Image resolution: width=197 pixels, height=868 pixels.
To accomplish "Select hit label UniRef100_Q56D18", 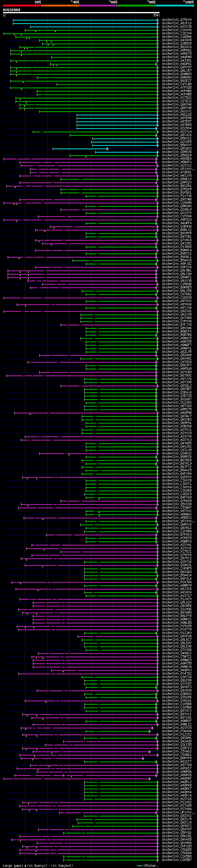I will pos(177,155).
